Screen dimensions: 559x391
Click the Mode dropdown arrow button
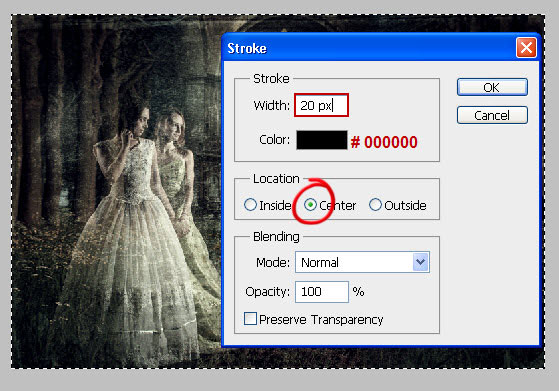pos(421,262)
